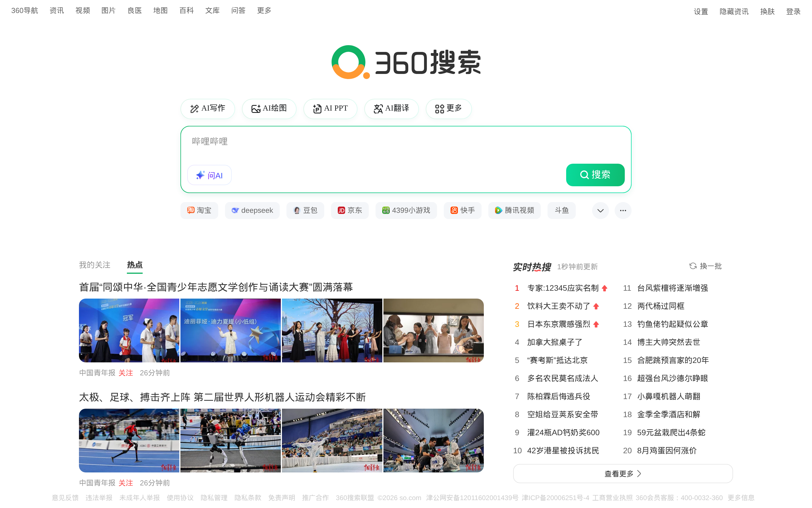Open the 腾讯视频 shortcut
Screen dimensions: 812x508
[x=514, y=210]
